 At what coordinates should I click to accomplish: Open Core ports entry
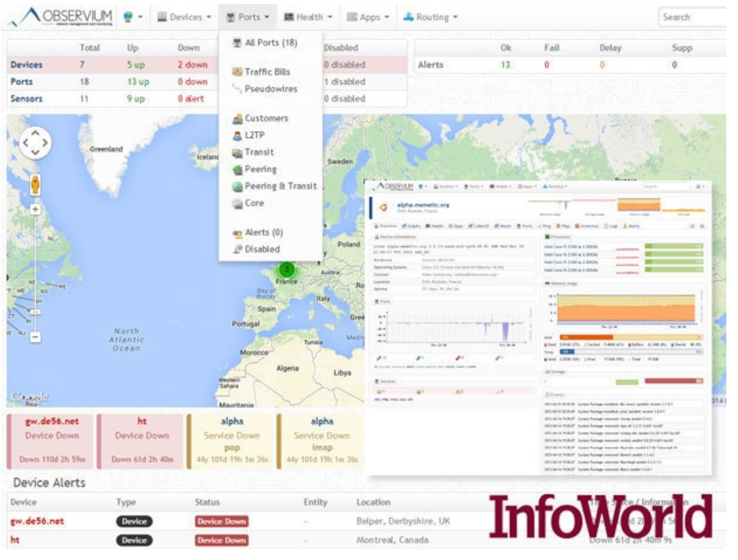pos(249,204)
